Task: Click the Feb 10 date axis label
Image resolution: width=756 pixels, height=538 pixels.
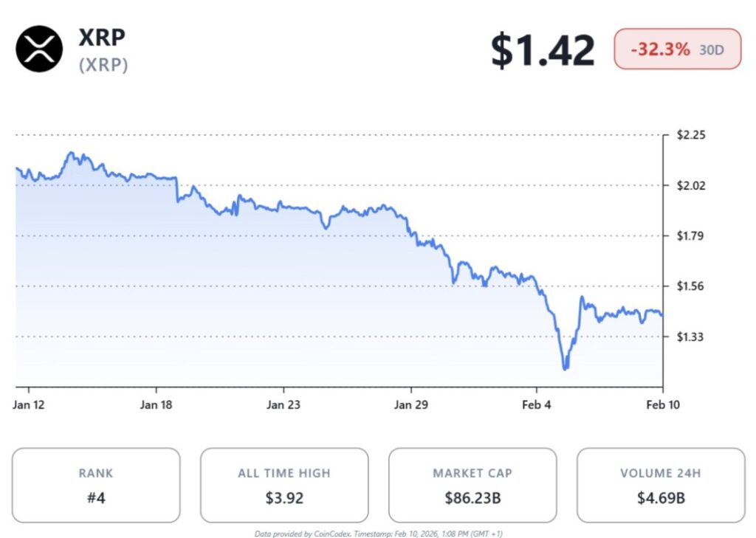Action: [662, 404]
